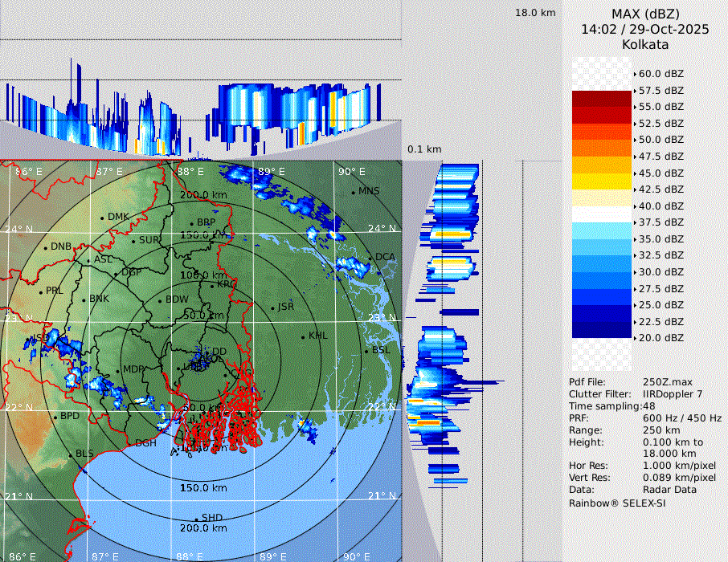The image size is (728, 562).
Task: Select the BDW station point
Action: tap(159, 300)
